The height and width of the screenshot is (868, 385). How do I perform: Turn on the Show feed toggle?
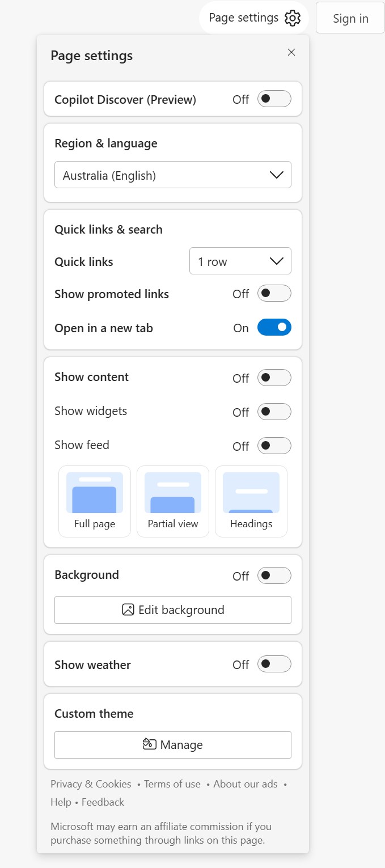coord(274,446)
